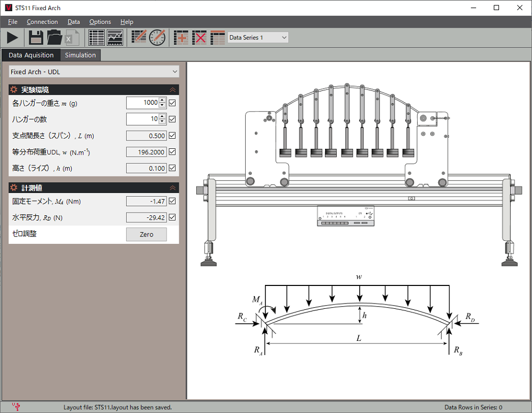Click the red USB status icon
This screenshot has height=413, width=532.
[x=16, y=406]
